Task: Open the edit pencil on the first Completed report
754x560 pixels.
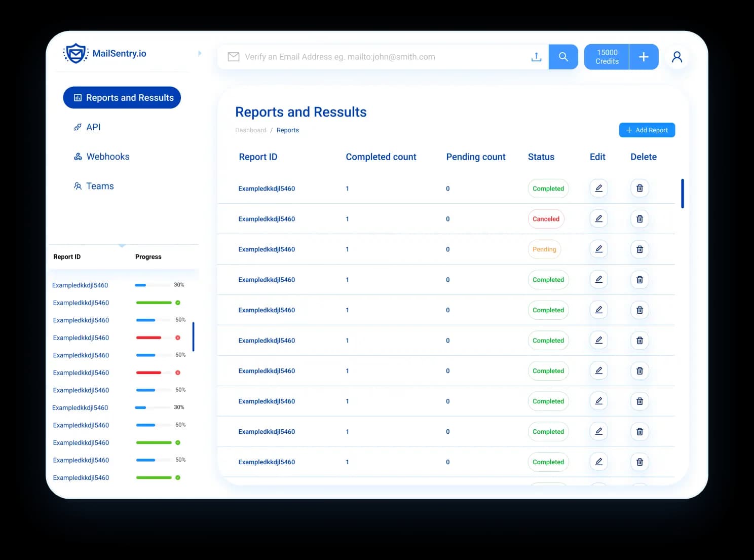Action: coord(598,188)
